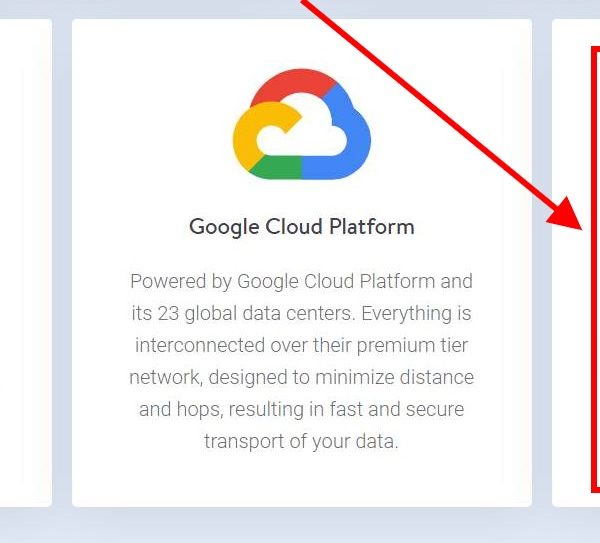Click the "network, designed to minimize distance" line
Viewport: 600px width, 543px height.
301,377
